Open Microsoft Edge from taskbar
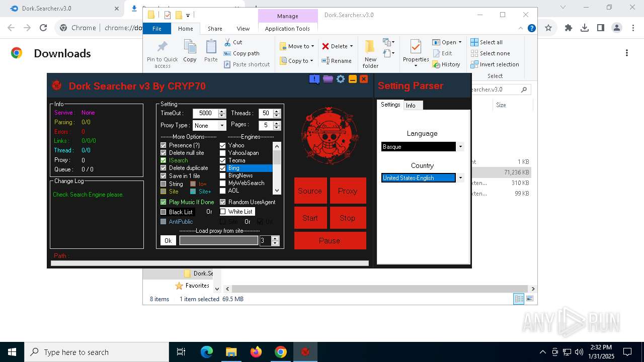Screen dimensions: 644x362 207,352
